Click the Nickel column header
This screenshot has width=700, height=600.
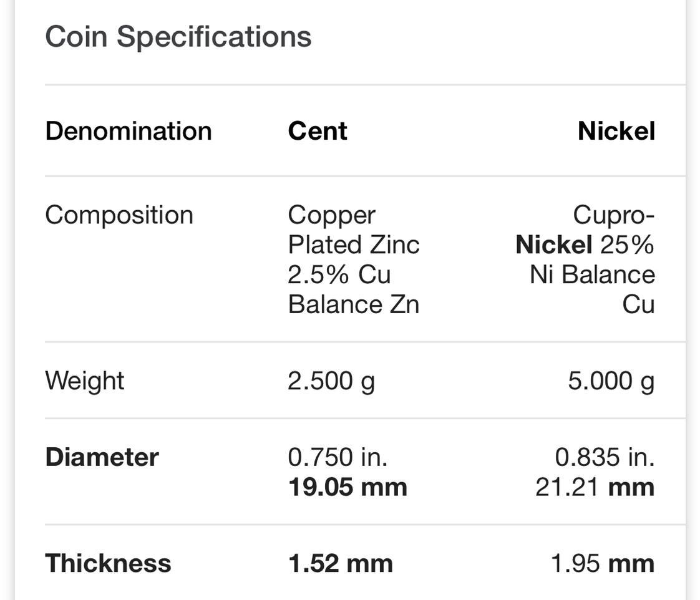616,131
